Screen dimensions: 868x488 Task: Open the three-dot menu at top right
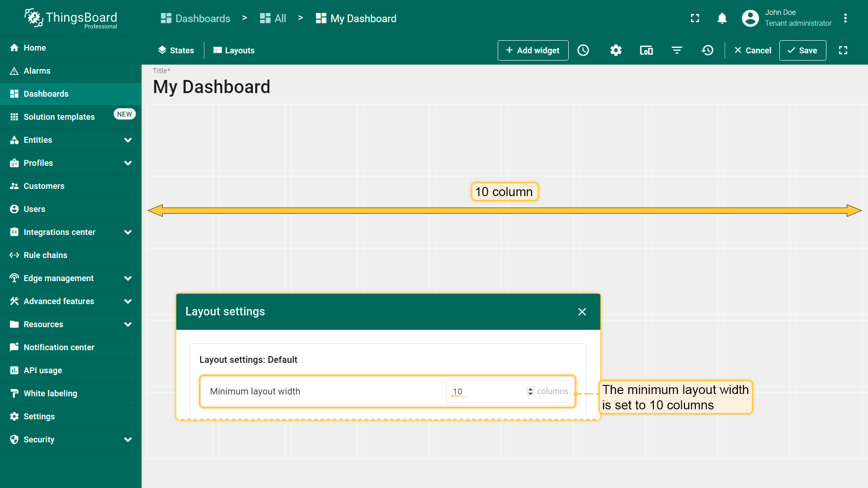click(845, 18)
